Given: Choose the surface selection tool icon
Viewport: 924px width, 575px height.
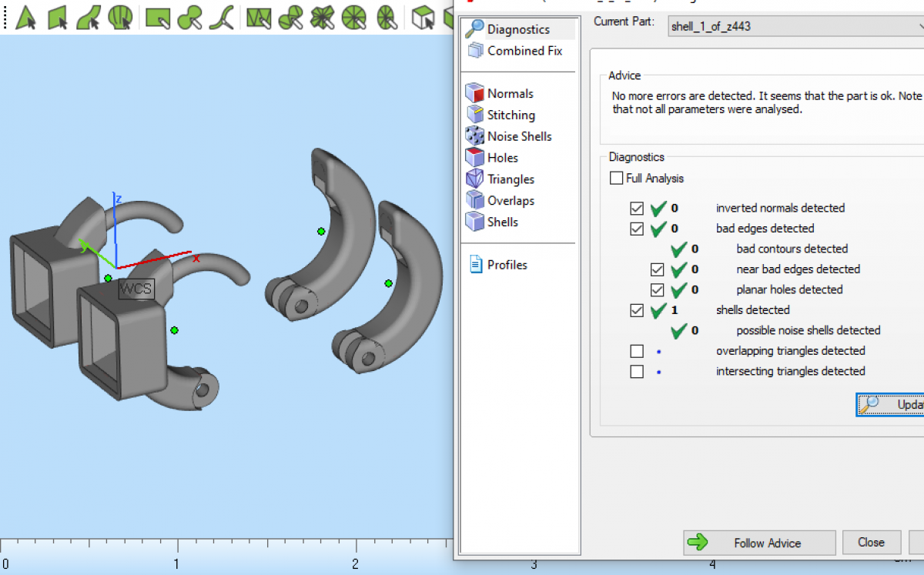Looking at the screenshot, I should tap(88, 16).
